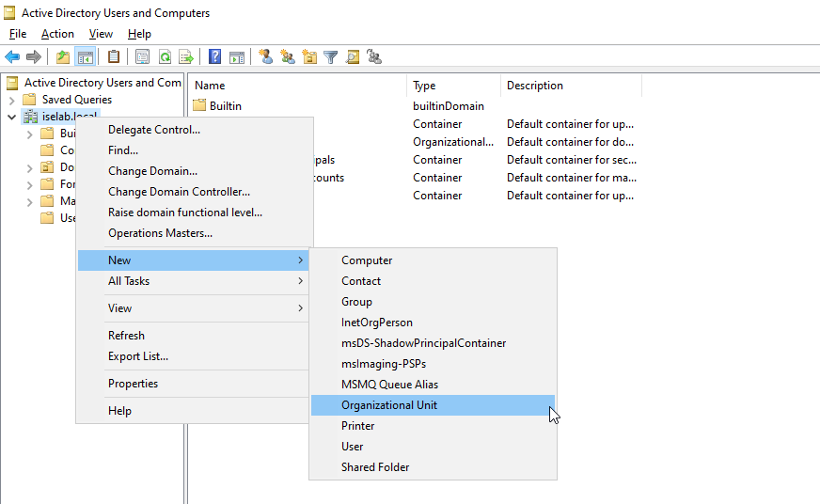The image size is (820, 504).
Task: Open the Action menu
Action: tap(57, 34)
